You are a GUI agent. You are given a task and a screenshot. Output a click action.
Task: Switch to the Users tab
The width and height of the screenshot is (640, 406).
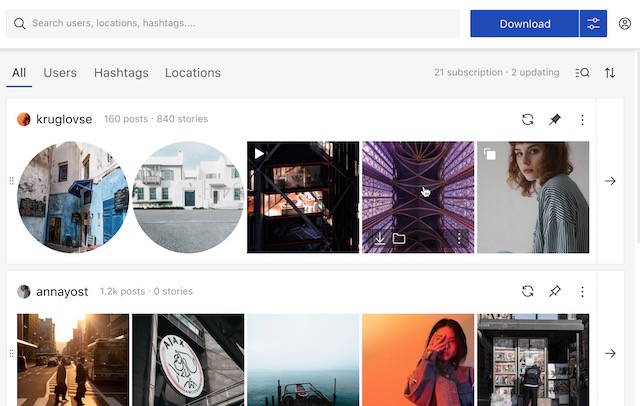[x=60, y=73]
